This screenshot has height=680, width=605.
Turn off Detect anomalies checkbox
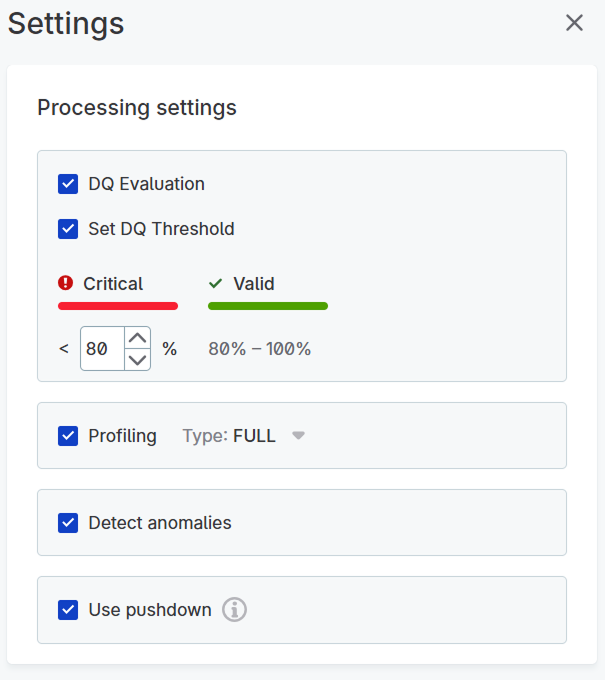tap(68, 523)
